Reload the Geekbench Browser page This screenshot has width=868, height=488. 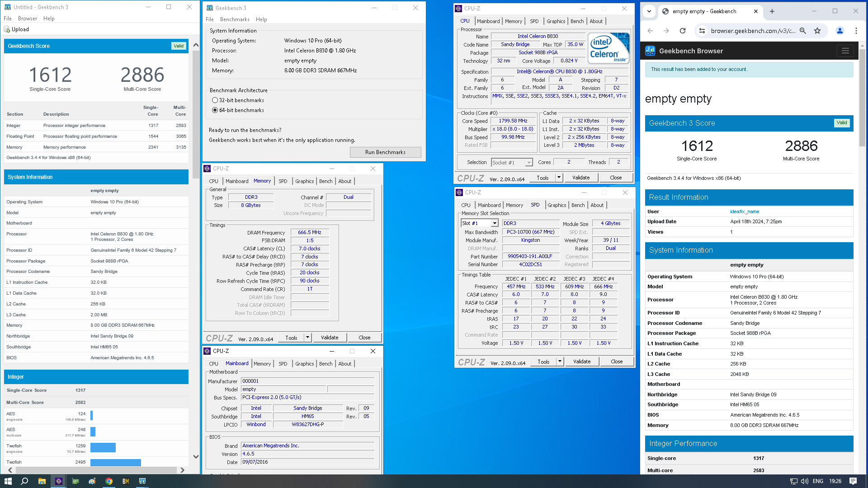(683, 31)
